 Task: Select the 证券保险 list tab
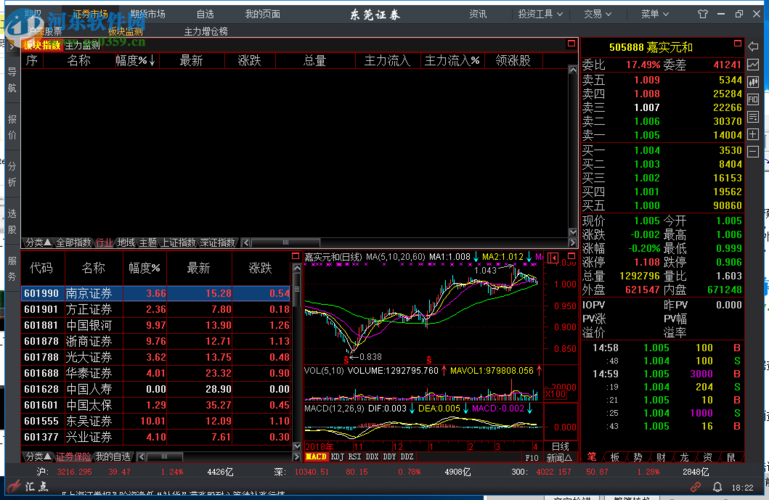[x=74, y=457]
